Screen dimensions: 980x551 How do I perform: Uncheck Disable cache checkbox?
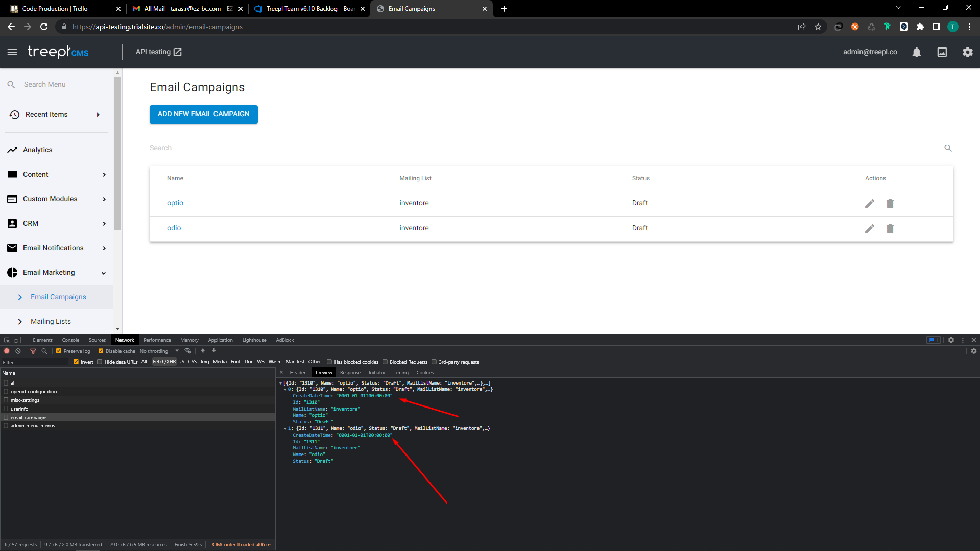[x=101, y=351]
